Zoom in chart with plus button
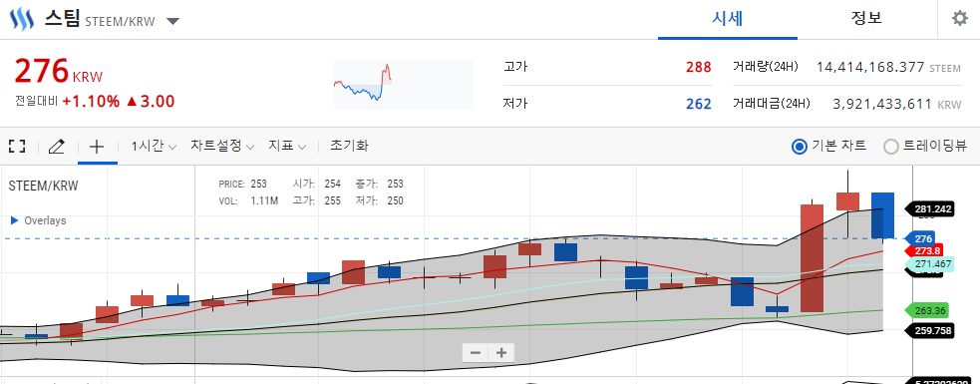The height and width of the screenshot is (384, 980). pyautogui.click(x=501, y=353)
